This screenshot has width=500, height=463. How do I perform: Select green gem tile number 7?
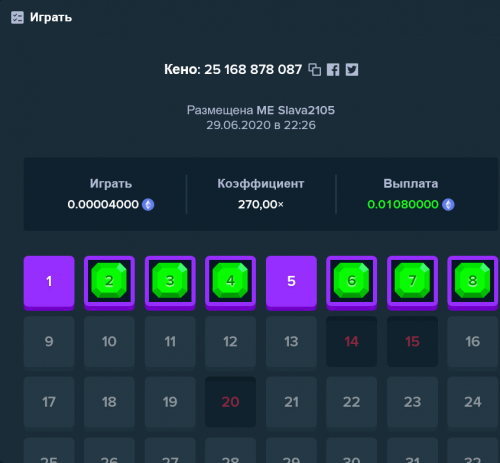click(412, 283)
